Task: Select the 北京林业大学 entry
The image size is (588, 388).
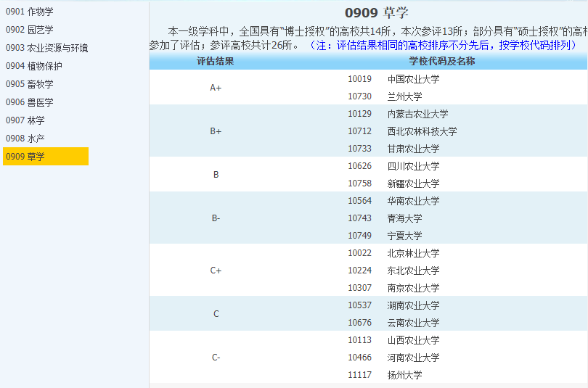Action: pyautogui.click(x=413, y=253)
